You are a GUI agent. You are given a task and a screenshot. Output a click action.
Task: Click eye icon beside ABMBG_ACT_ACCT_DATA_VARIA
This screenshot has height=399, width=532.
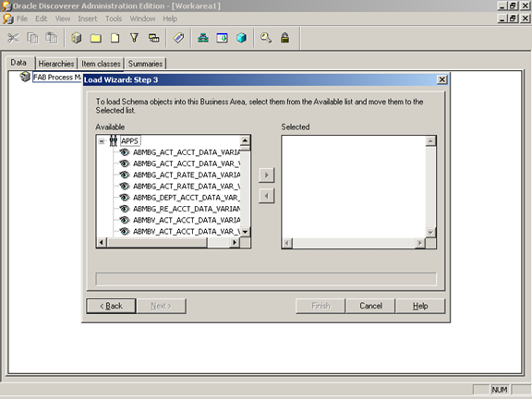pos(125,152)
